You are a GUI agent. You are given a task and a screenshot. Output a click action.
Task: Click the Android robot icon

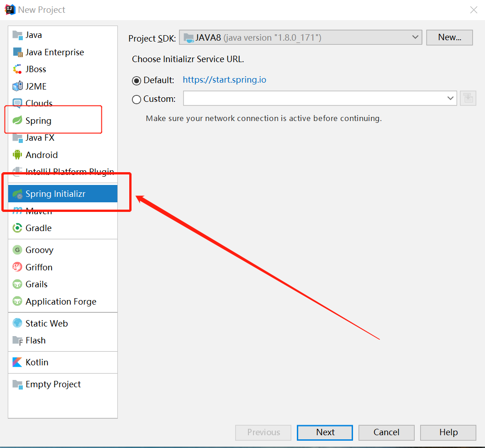[x=17, y=155]
